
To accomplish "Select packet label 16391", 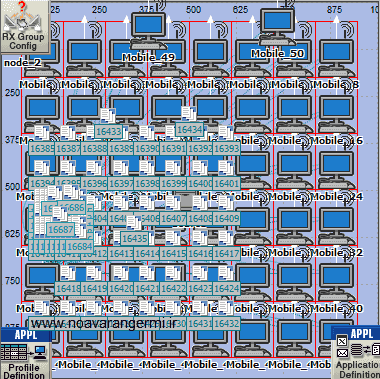I will tap(173, 148).
